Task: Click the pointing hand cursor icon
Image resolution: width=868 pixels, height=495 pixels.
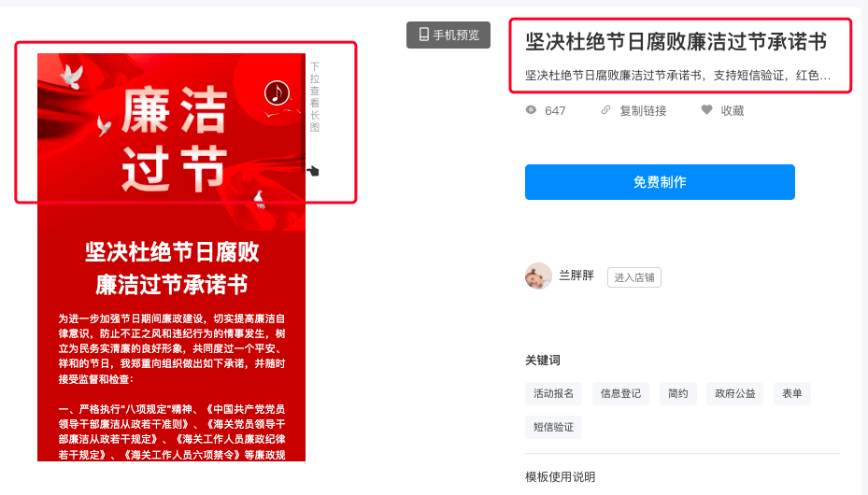Action: click(313, 171)
